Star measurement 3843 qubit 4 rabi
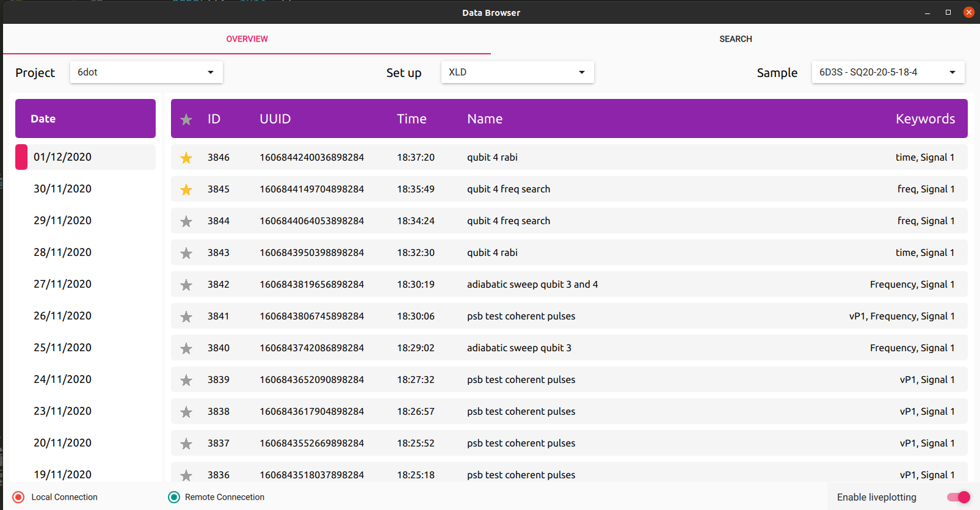This screenshot has height=510, width=980. tap(186, 253)
